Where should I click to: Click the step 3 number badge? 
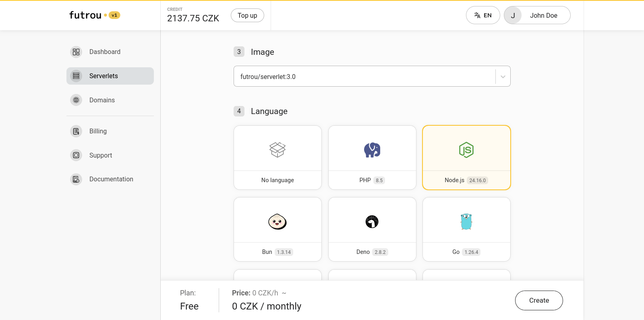coord(239,52)
